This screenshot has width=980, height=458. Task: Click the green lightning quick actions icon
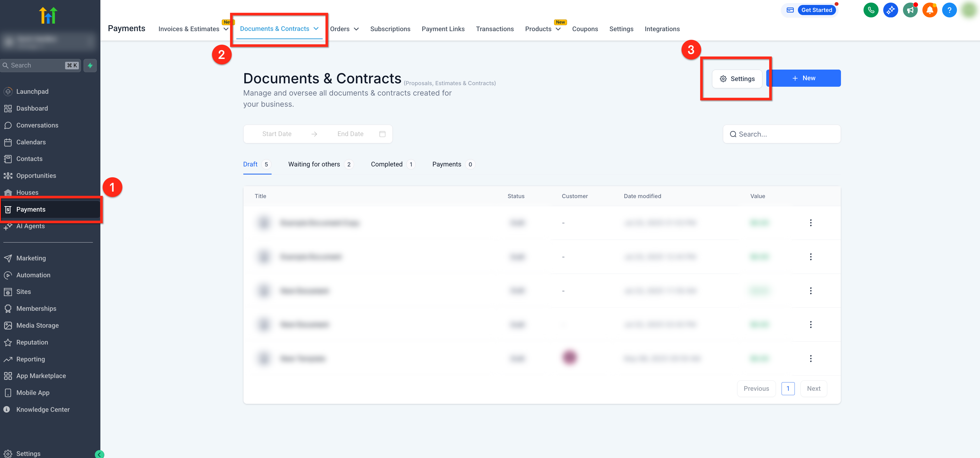[90, 65]
